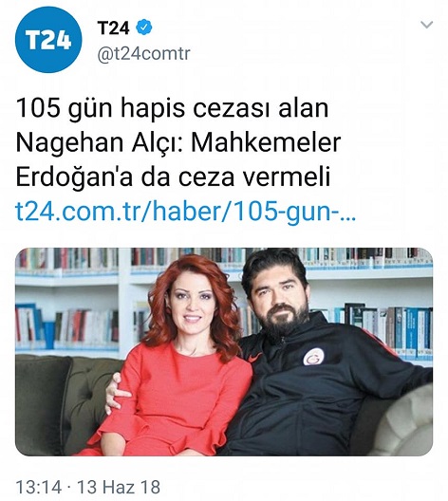This screenshot has height=501, width=448.
Task: Click the name Nagehan Alçı in tweet
Action: click(101, 143)
